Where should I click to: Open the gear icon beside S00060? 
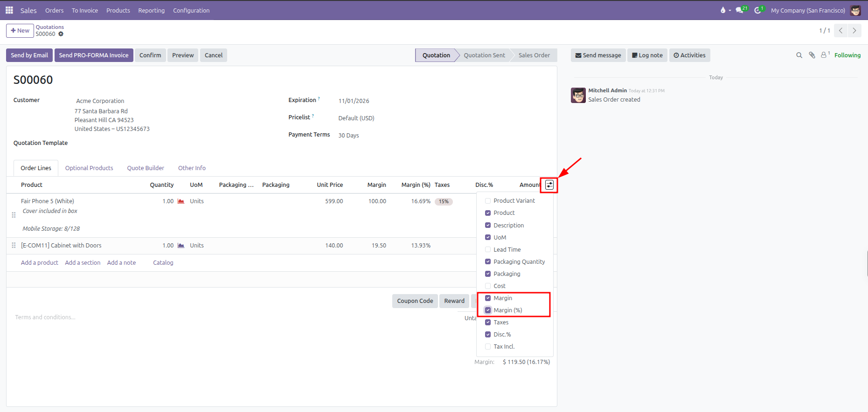[61, 34]
